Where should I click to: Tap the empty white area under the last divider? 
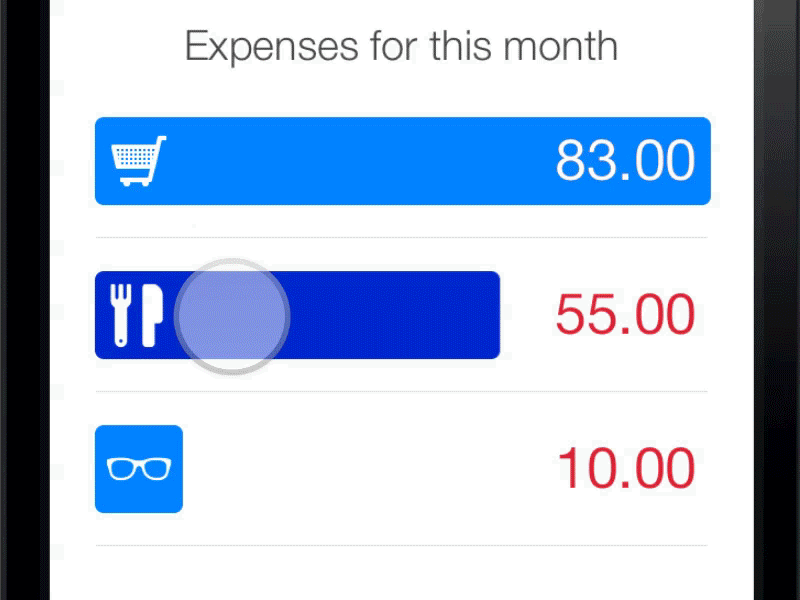pos(401,575)
